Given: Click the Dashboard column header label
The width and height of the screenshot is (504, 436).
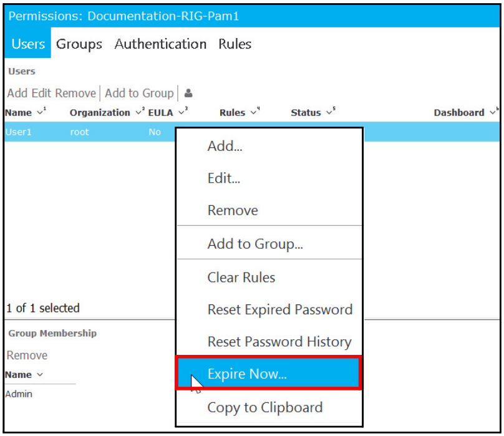Looking at the screenshot, I should coord(459,112).
